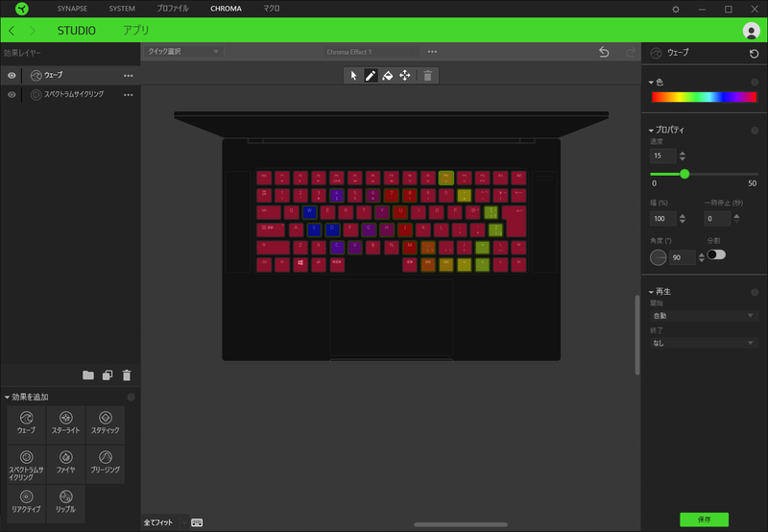Undo the last action
The height and width of the screenshot is (532, 768).
[x=604, y=52]
